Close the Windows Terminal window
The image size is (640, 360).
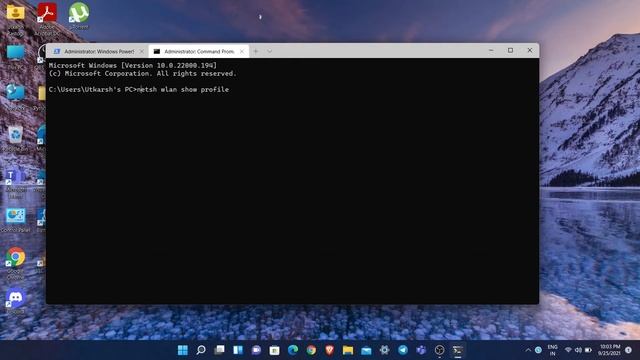[x=530, y=50]
